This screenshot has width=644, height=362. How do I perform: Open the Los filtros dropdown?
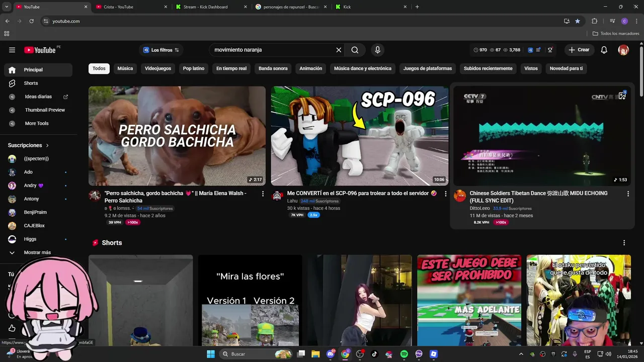point(161,50)
